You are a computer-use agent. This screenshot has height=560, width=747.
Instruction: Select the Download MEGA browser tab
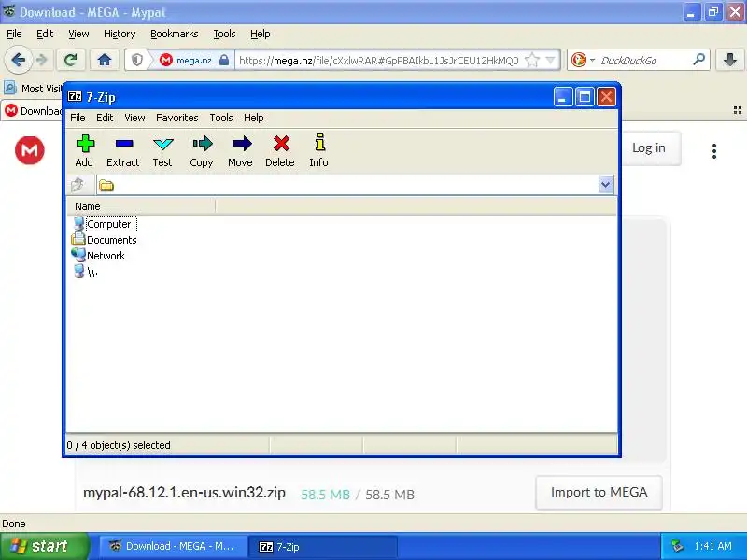[x=33, y=111]
